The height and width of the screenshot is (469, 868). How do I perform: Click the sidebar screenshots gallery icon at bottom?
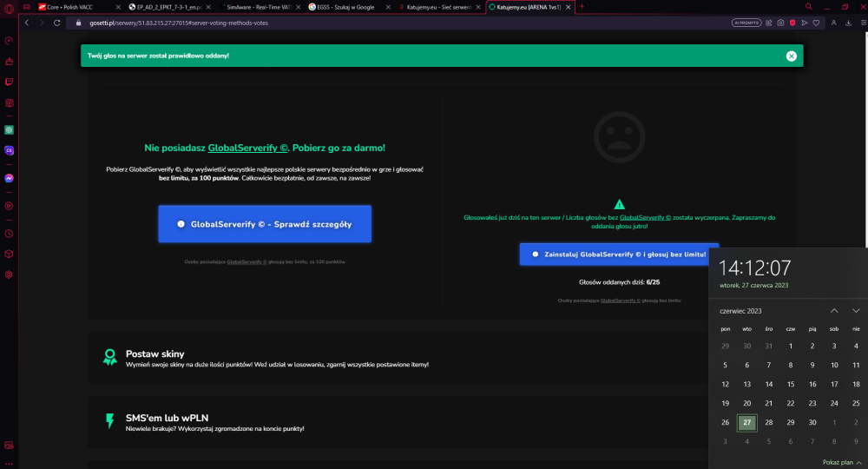[x=9, y=446]
